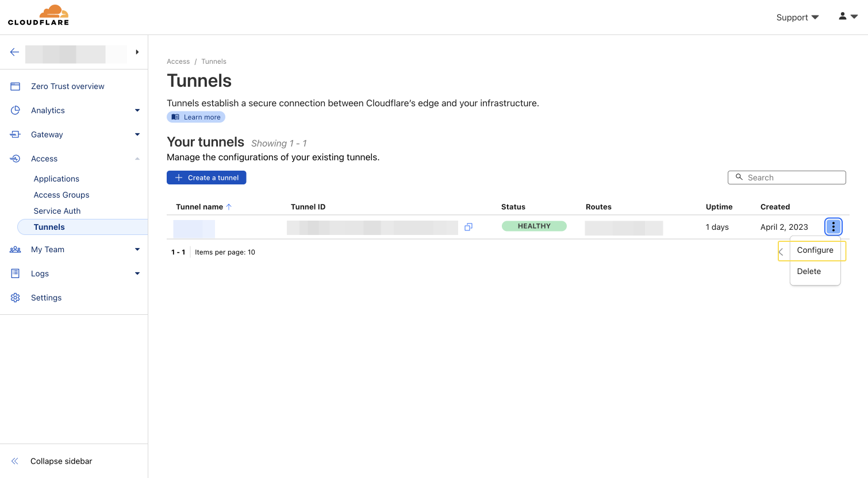This screenshot has width=868, height=478.
Task: Click the My Team people icon
Action: click(x=16, y=249)
